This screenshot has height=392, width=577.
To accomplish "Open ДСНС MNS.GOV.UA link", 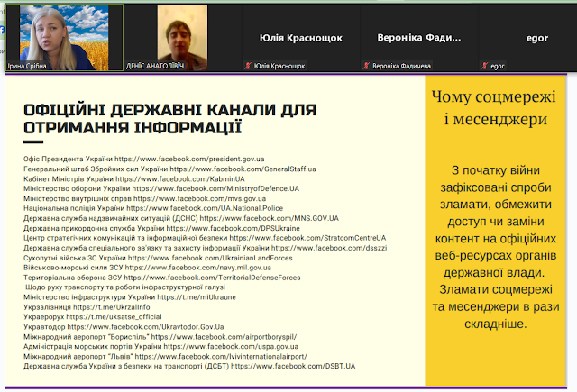I will [269, 218].
